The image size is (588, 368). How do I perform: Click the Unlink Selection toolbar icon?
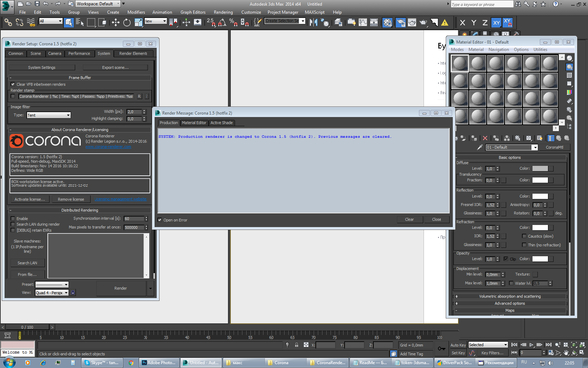tap(20, 23)
